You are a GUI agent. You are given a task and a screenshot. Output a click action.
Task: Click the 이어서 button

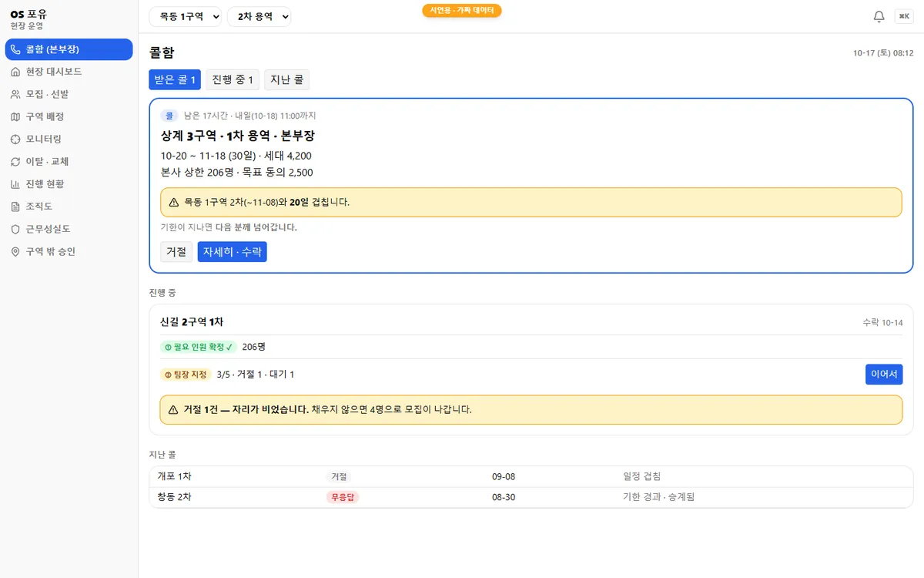click(x=884, y=375)
